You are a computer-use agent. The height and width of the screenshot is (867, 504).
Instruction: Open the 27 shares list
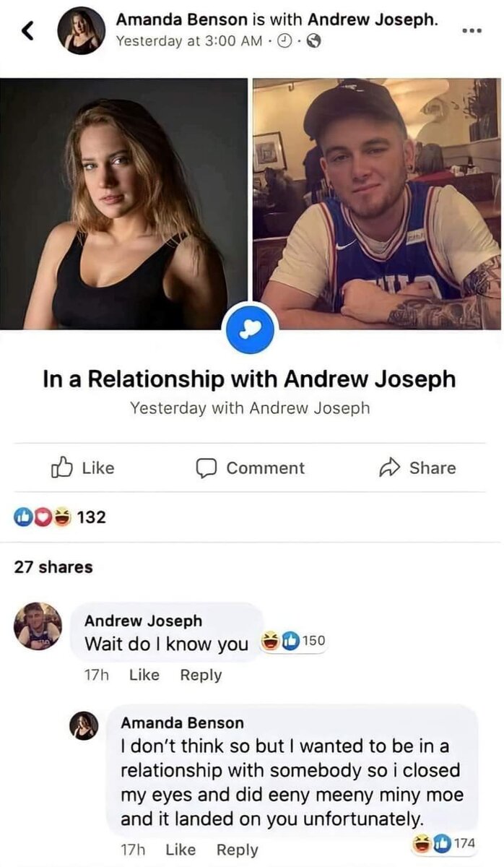click(x=54, y=567)
